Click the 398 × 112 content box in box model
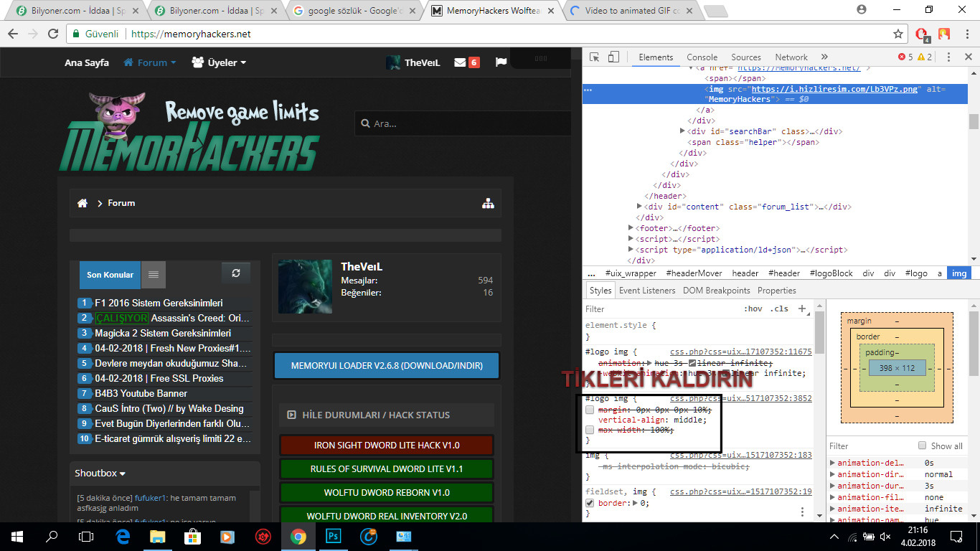Image resolution: width=980 pixels, height=551 pixels. coord(897,368)
